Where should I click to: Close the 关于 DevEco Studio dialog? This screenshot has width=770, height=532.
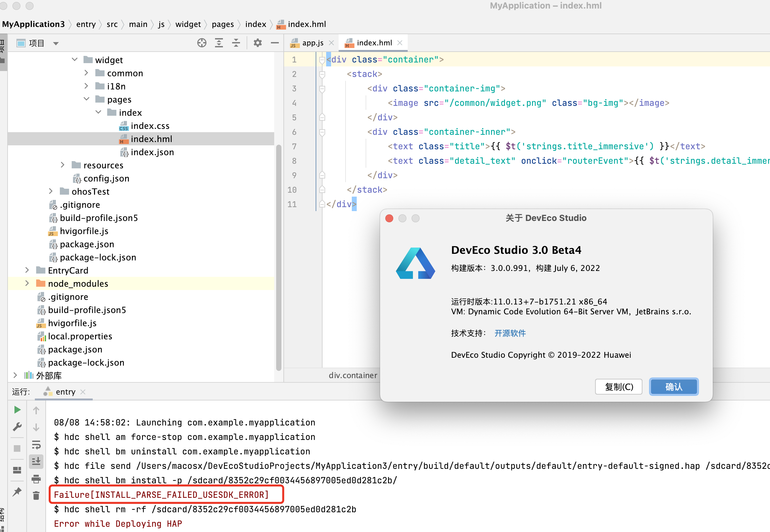389,218
